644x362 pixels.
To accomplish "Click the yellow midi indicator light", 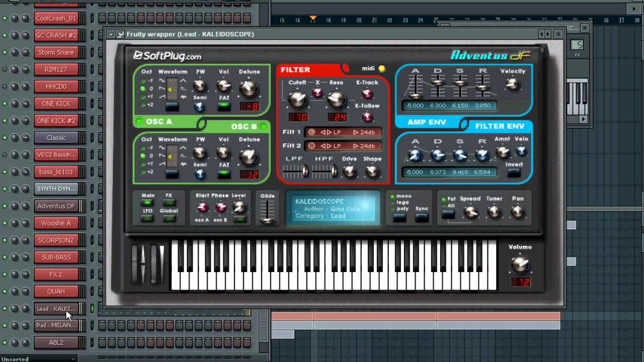I will [382, 69].
